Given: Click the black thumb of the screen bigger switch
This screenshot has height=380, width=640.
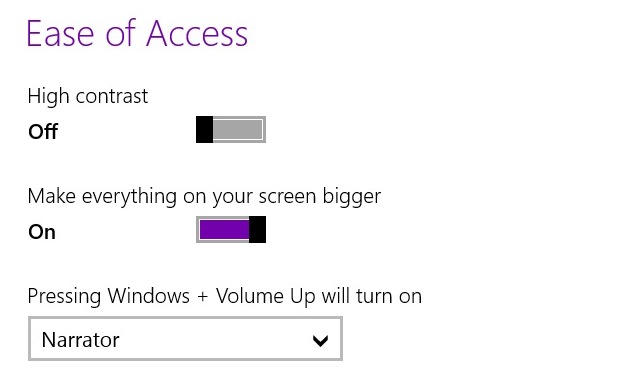Looking at the screenshot, I should pos(258,229).
